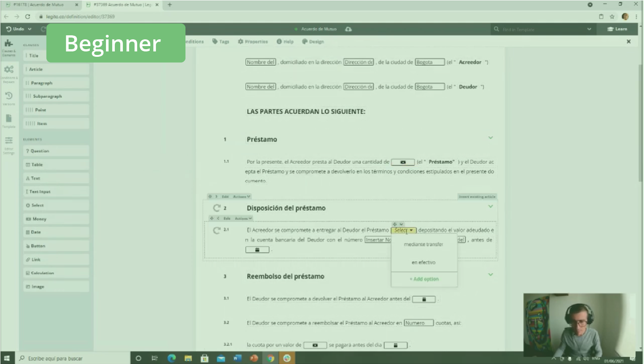
Task: Open the Clauses & Elements panel
Action: pyautogui.click(x=9, y=47)
